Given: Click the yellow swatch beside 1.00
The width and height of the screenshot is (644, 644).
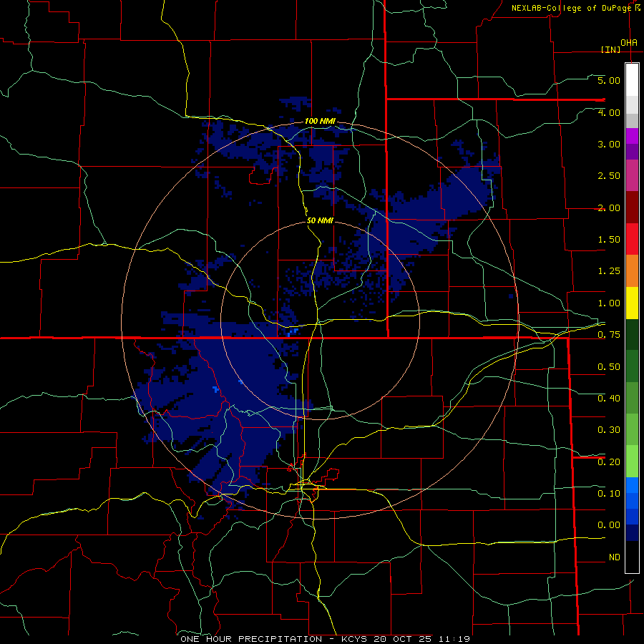Looking at the screenshot, I should (632, 303).
